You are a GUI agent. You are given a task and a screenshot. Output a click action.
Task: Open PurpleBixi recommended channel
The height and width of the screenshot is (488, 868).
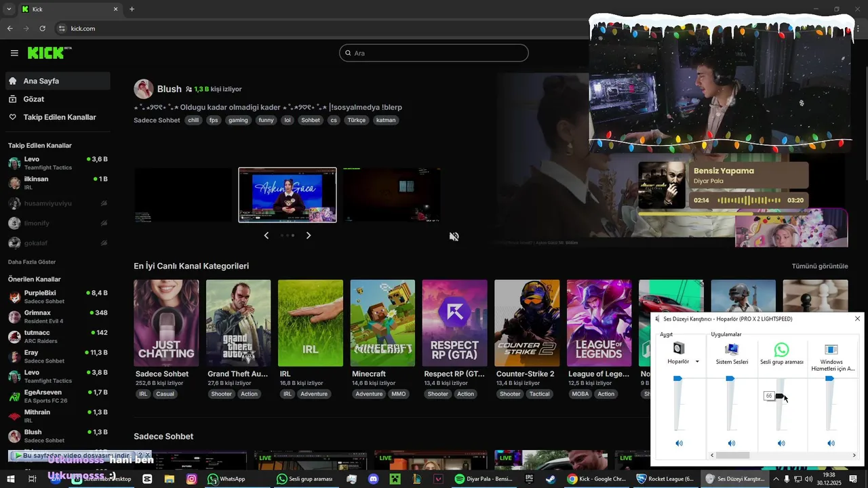tap(58, 296)
